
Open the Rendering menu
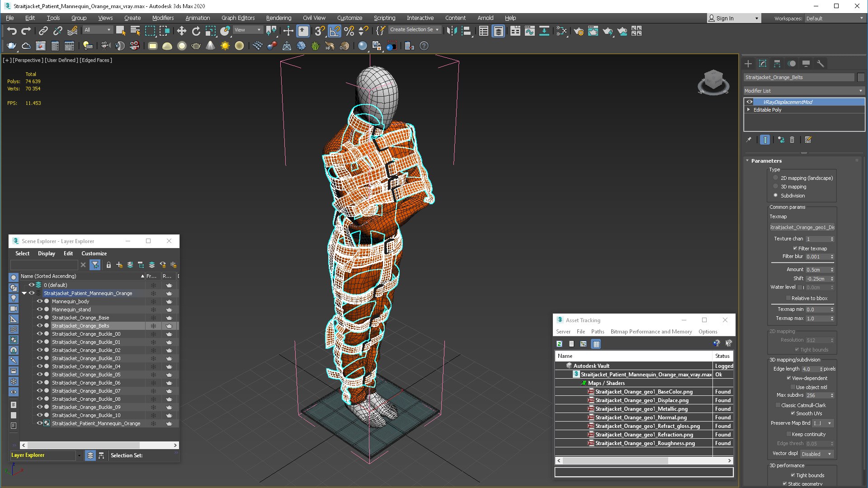coord(278,18)
